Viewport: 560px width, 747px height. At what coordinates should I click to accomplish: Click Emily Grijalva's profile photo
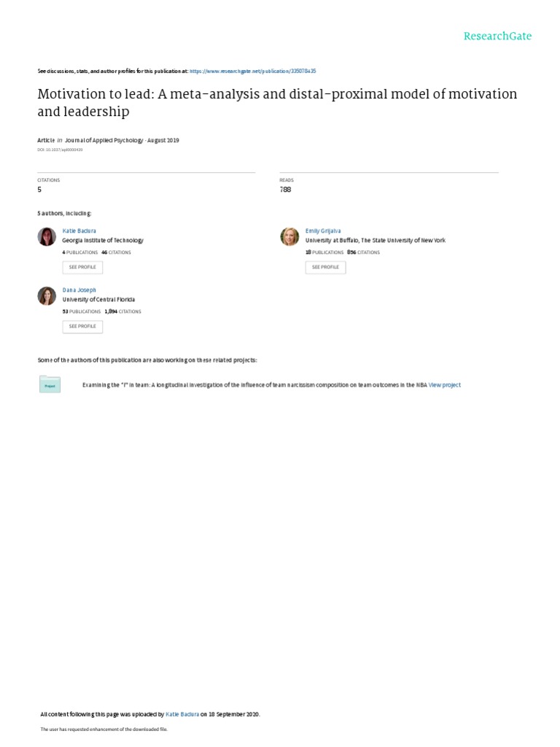pyautogui.click(x=289, y=236)
